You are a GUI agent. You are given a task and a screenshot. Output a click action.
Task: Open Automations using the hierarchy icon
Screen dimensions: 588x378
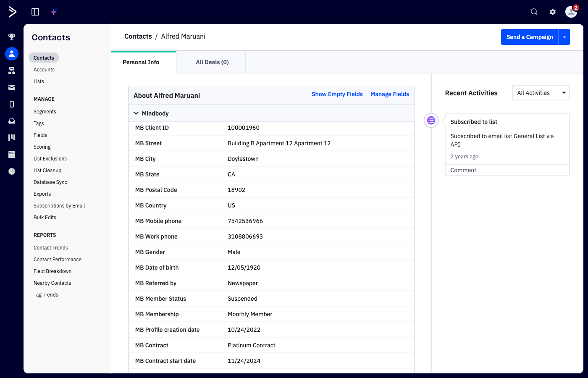[11, 71]
